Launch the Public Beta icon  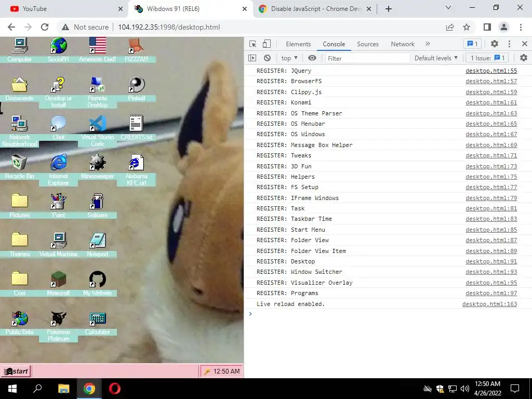(x=20, y=318)
